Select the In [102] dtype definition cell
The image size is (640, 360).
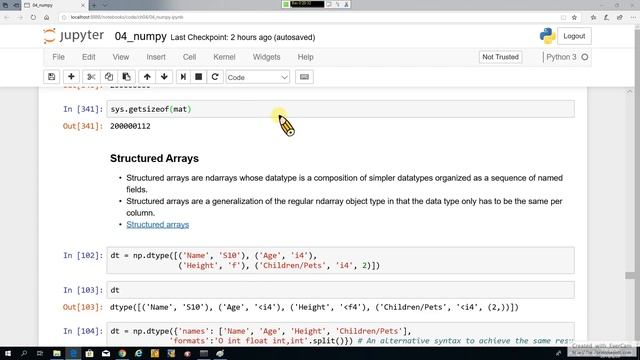(340, 260)
